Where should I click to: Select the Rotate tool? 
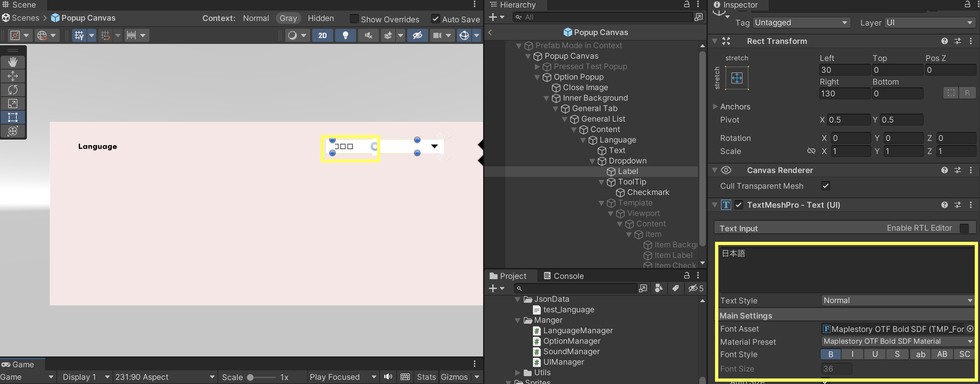coord(12,90)
